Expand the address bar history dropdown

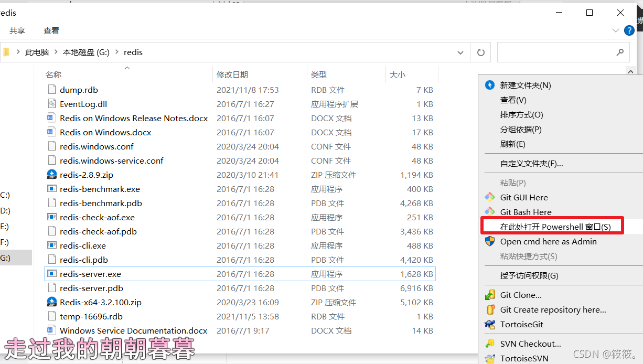pyautogui.click(x=460, y=52)
